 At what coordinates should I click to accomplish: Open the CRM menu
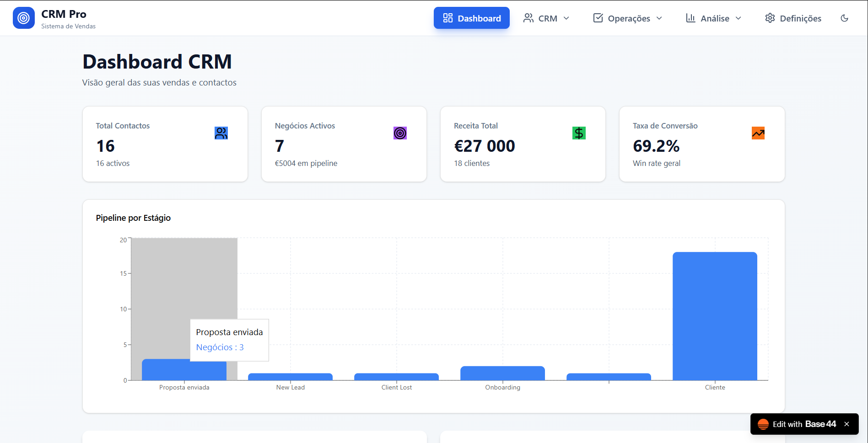pos(547,18)
